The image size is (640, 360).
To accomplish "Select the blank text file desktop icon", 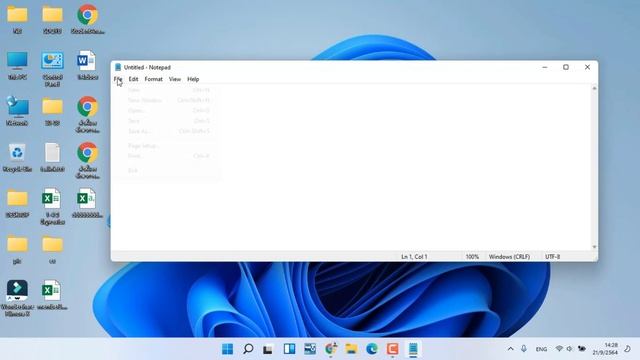I will 52,158.
